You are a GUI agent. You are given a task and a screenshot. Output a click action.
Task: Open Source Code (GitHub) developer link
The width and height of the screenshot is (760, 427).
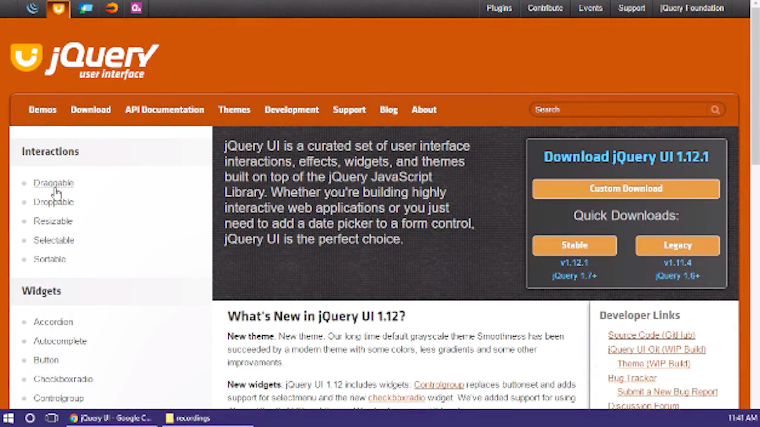(651, 335)
